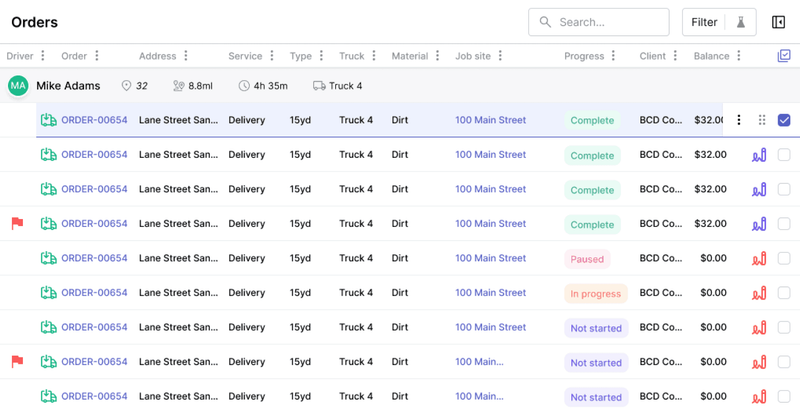Screen dimensions: 800x409
Task: Click the Filter button
Action: point(704,22)
